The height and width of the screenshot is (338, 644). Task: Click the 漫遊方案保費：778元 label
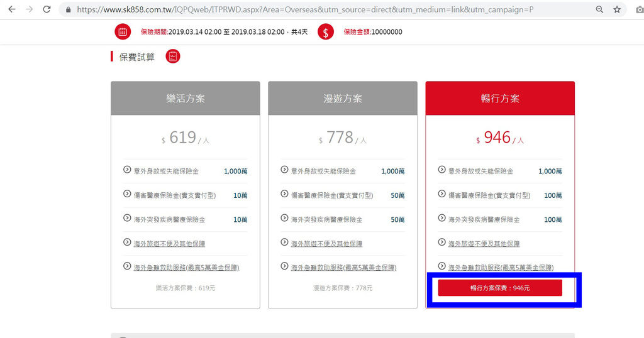[343, 288]
